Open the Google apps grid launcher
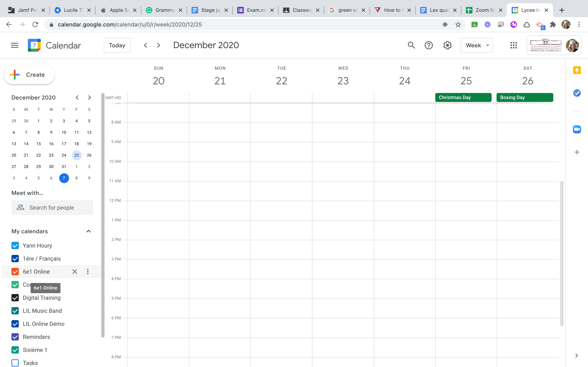588x367 pixels. (x=513, y=45)
